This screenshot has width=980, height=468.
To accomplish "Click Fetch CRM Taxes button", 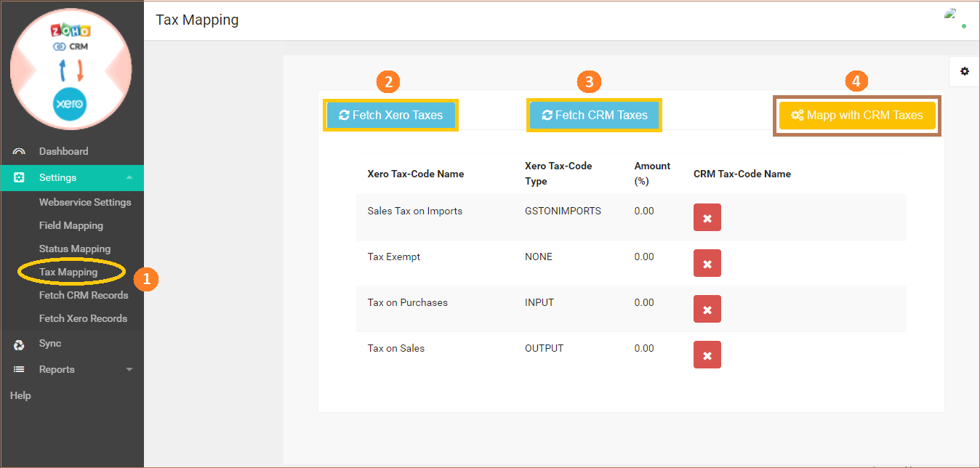I will pos(594,115).
